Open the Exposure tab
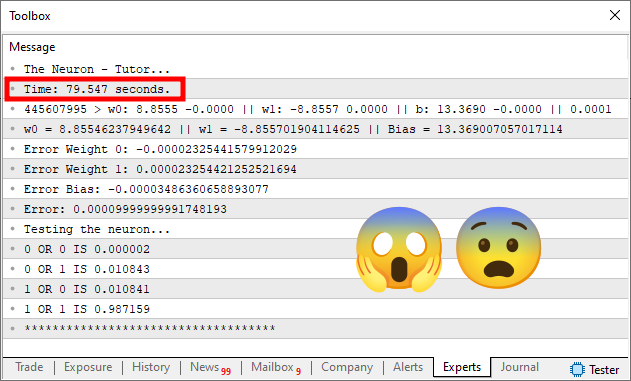 pyautogui.click(x=88, y=367)
